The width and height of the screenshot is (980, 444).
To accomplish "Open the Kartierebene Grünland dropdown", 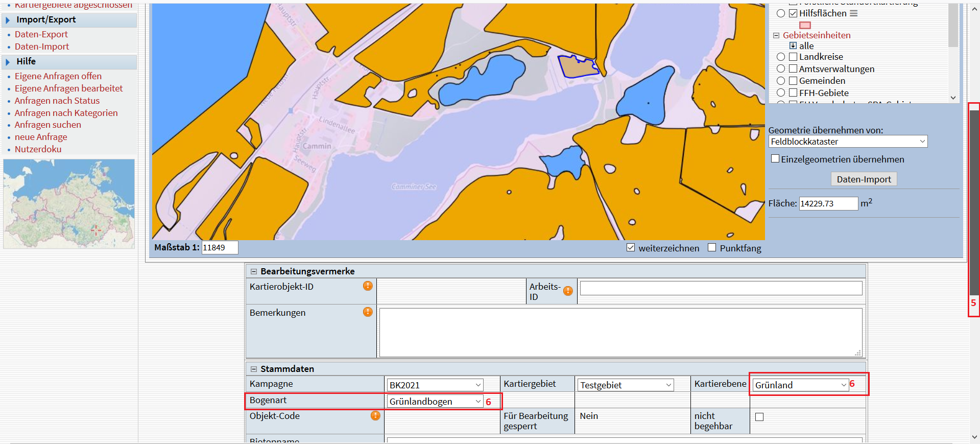I will click(800, 385).
